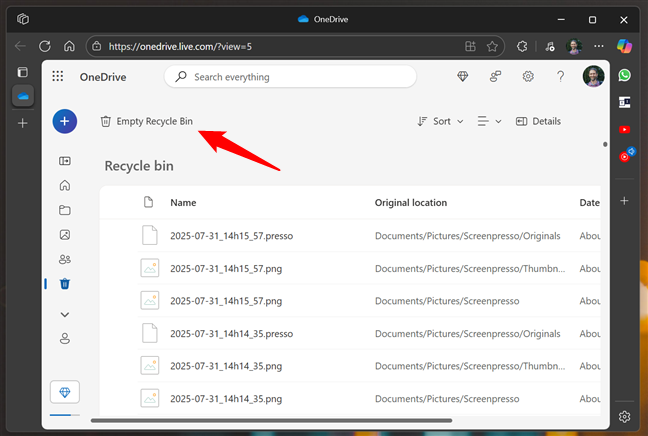Open the Microsoft apps launcher grid

click(x=58, y=76)
